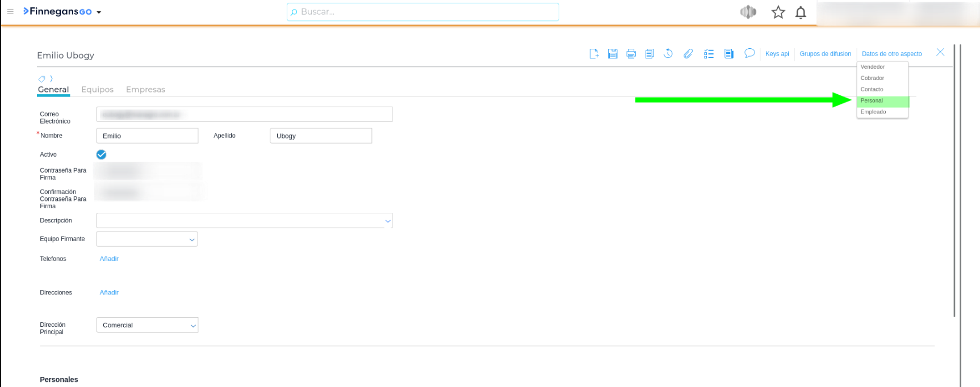Click the Buscar search field
Image resolution: width=980 pixels, height=387 pixels.
[423, 12]
